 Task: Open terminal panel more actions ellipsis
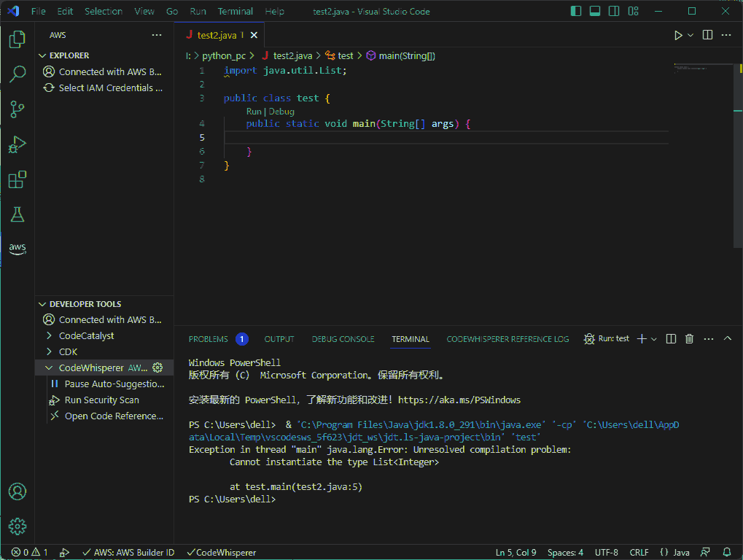click(x=709, y=339)
